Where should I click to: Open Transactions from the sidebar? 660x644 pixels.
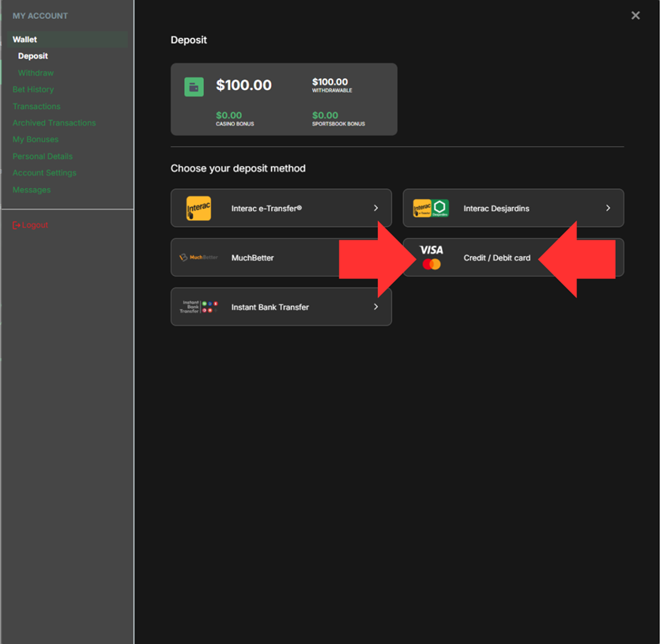[36, 106]
